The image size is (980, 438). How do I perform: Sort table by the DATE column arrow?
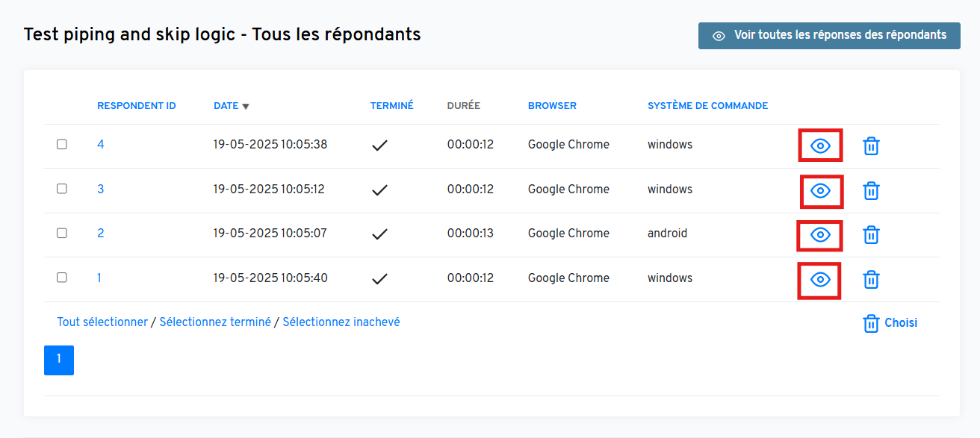246,106
